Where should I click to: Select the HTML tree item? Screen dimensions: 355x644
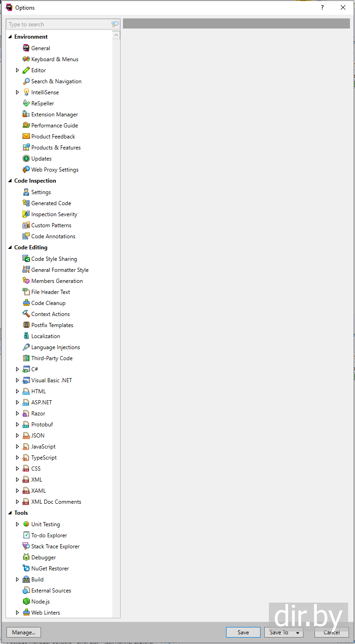(x=39, y=391)
